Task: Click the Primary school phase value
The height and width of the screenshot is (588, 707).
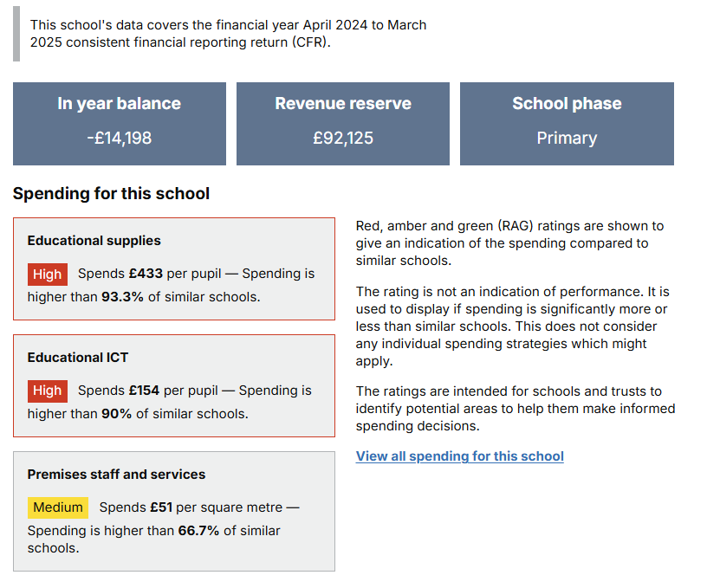Action: tap(567, 138)
